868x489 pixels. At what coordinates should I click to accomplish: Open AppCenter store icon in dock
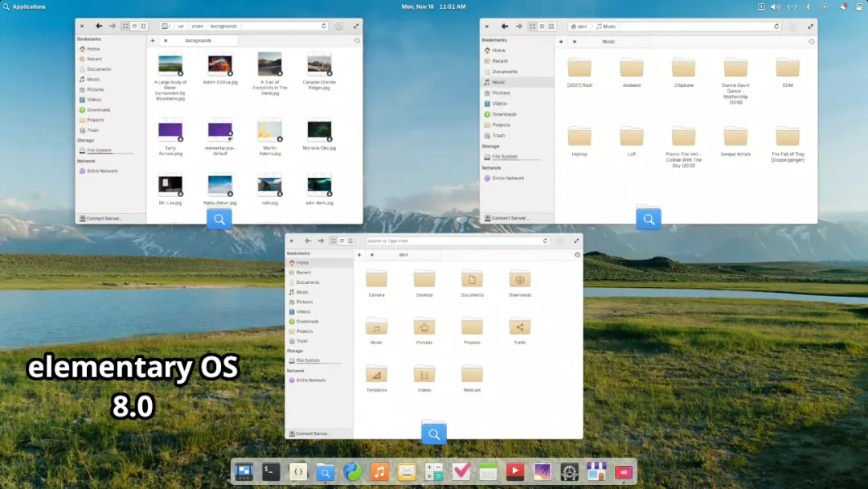pos(596,472)
